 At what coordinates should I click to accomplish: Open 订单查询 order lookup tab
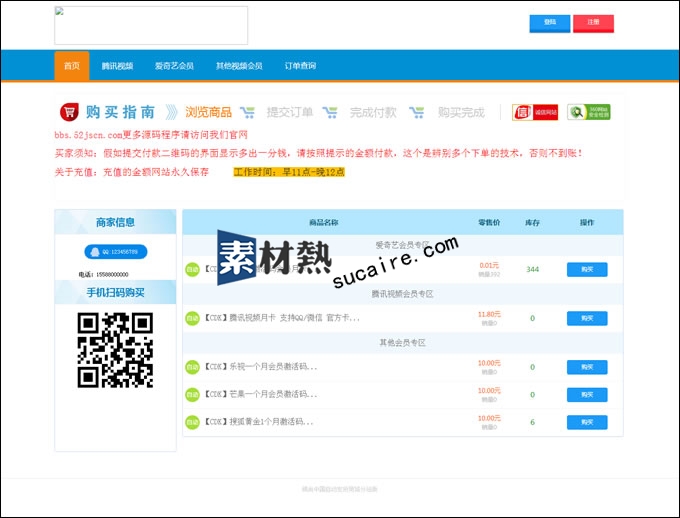[x=300, y=66]
